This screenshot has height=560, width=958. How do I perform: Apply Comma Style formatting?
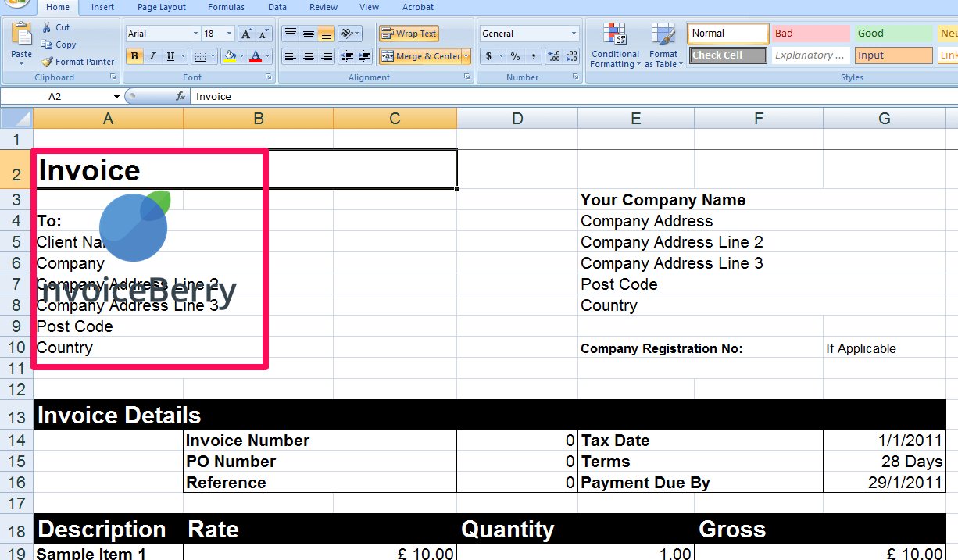[533, 56]
